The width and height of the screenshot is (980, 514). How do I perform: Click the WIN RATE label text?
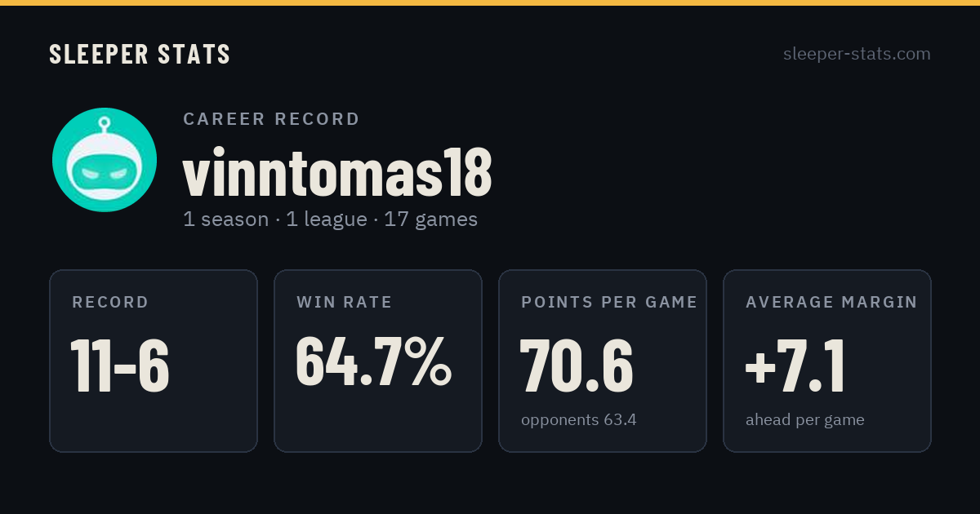tap(345, 303)
